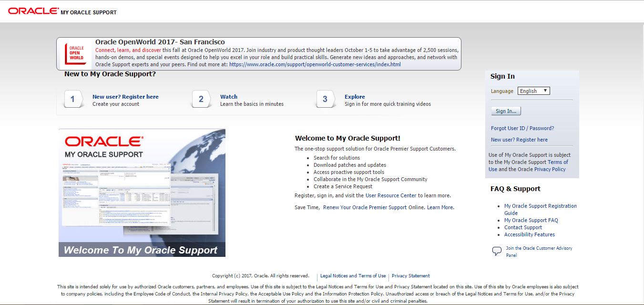Open the My Oracle Support FAQ
644x305 pixels.
point(531,220)
